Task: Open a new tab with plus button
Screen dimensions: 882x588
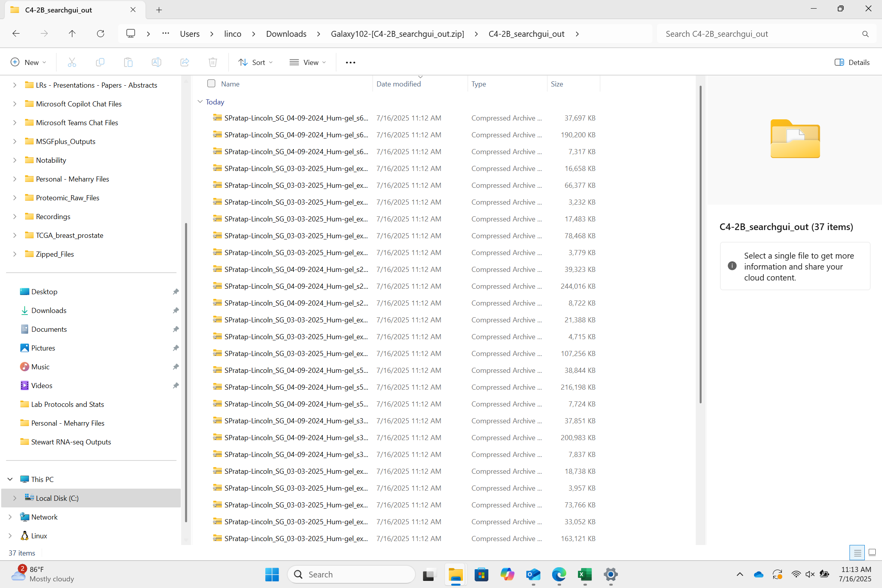Action: coord(159,10)
